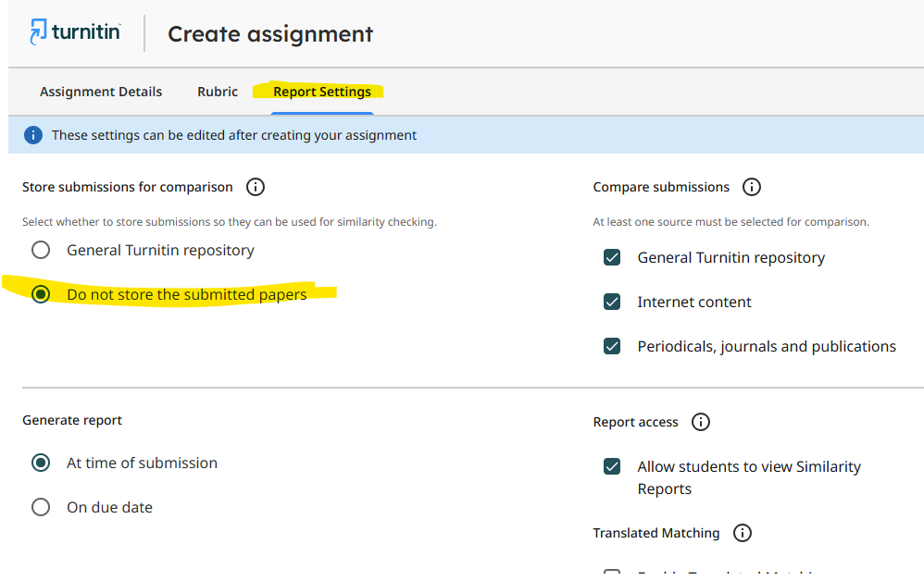Uncheck Allow students to view Similarity Reports
924x581 pixels.
point(612,466)
